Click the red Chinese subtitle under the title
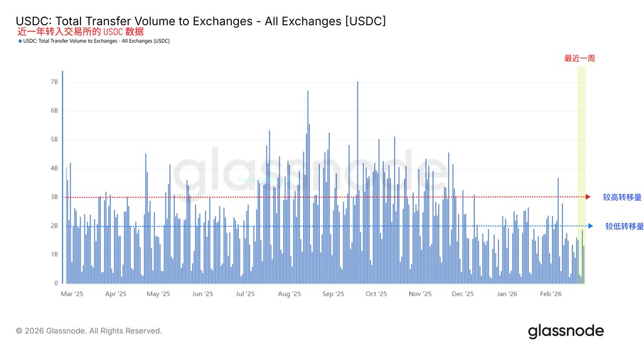The width and height of the screenshot is (644, 349). (80, 32)
